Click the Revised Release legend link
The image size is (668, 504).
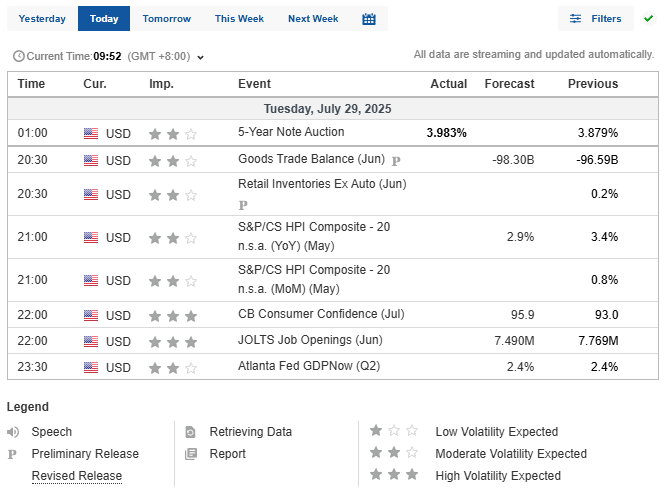tap(77, 476)
